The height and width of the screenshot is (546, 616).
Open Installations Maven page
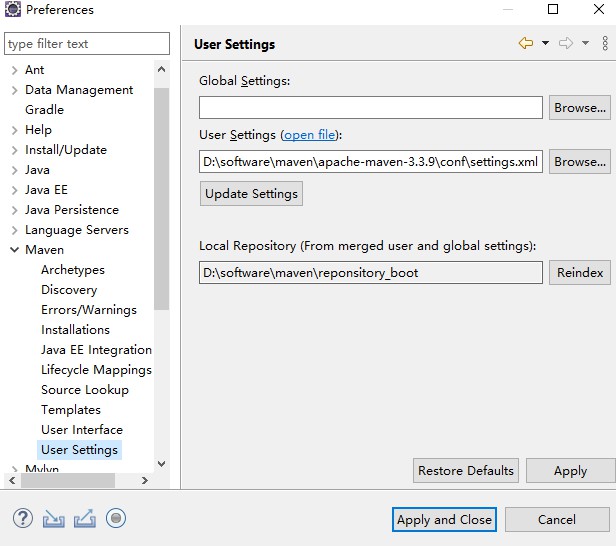click(x=75, y=330)
